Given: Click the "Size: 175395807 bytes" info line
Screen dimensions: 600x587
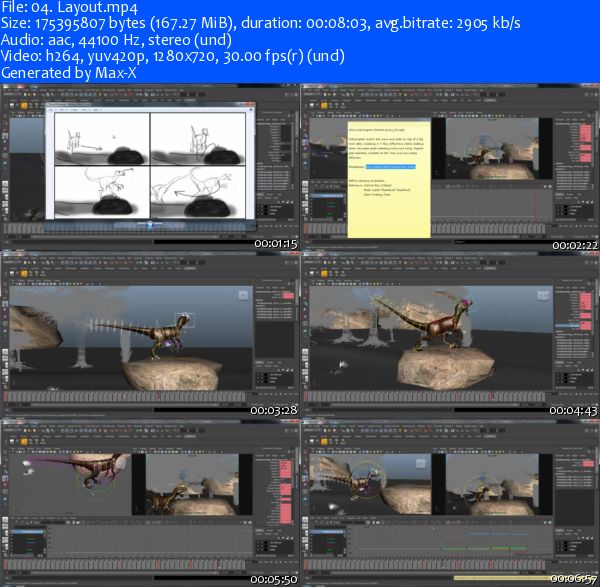Looking at the screenshot, I should (x=261, y=23).
